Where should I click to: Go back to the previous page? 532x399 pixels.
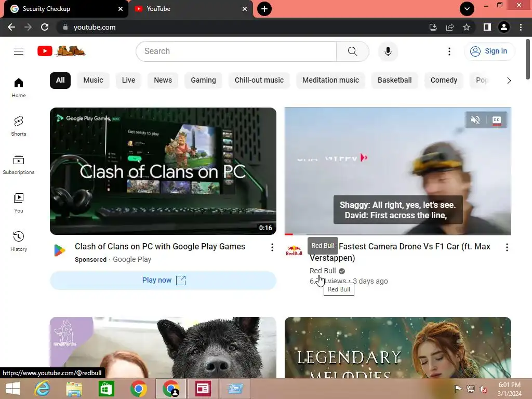coord(11,27)
